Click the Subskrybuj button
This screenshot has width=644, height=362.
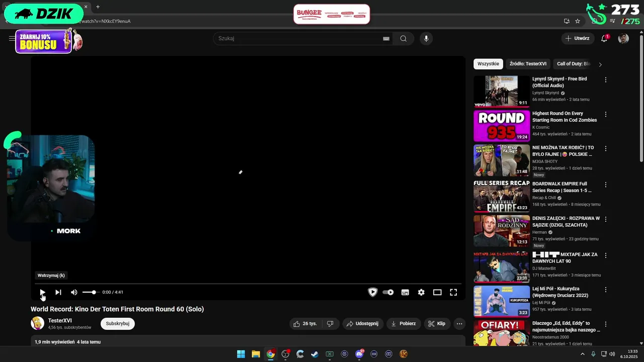(x=118, y=323)
